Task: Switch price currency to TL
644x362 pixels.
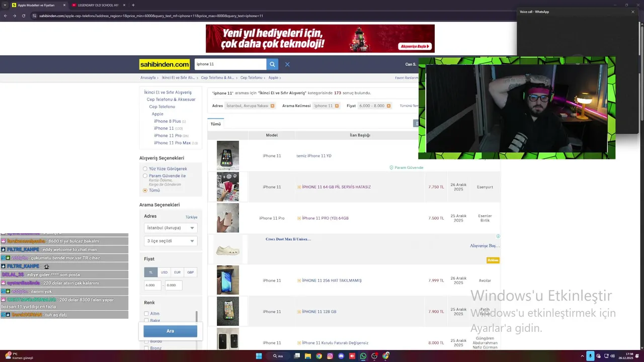Action: point(151,272)
